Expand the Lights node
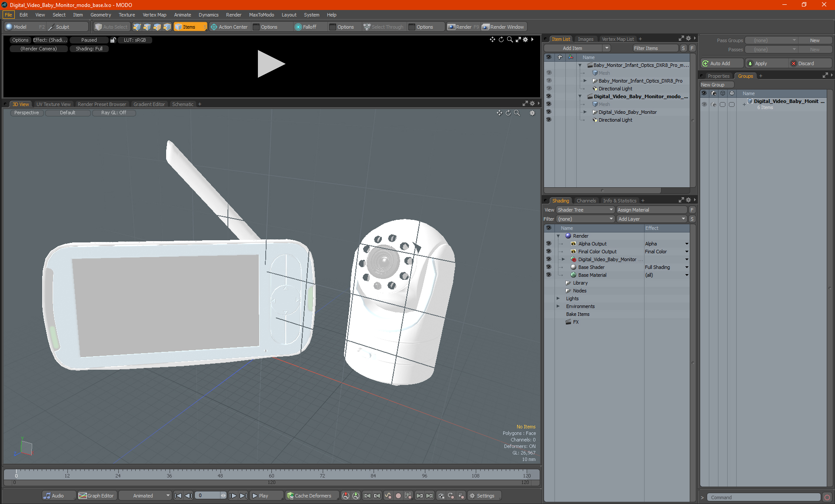 [558, 298]
